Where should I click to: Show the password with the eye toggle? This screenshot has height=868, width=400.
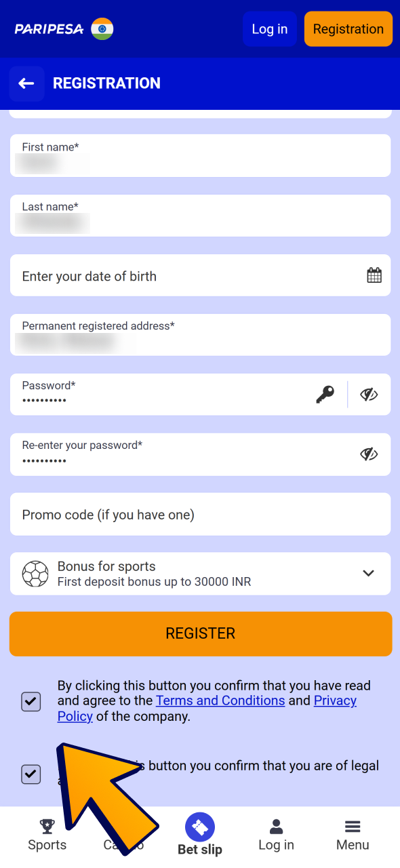(x=369, y=394)
